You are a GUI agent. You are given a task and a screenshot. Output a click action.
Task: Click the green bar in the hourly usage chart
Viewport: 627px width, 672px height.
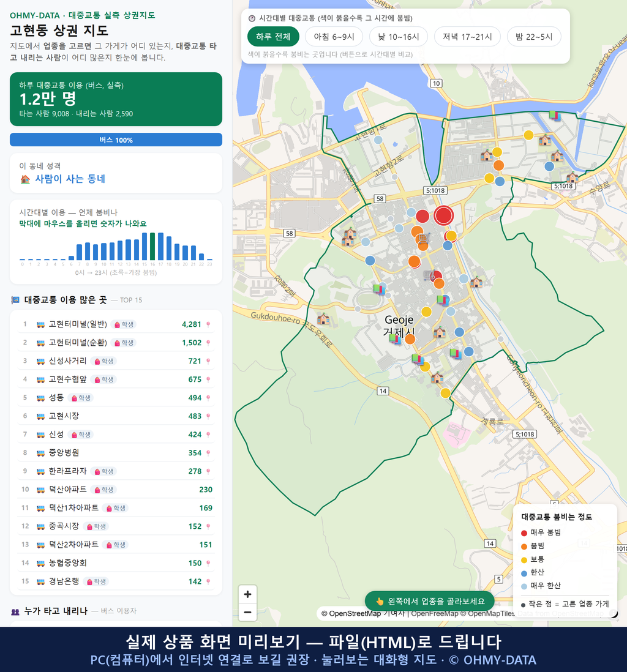152,247
